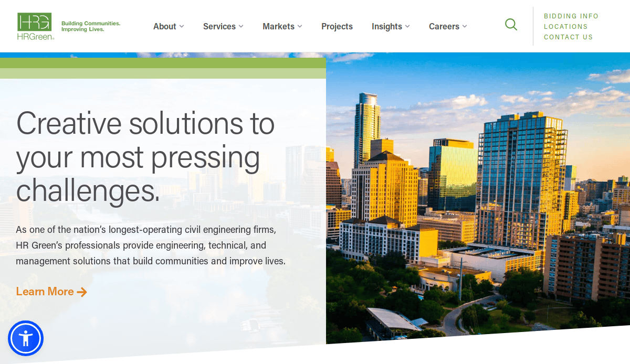This screenshot has width=630, height=364.
Task: Open the Locations link
Action: (565, 27)
